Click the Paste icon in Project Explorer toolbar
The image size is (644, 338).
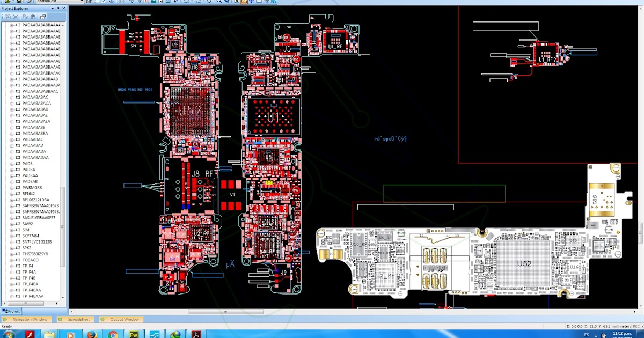coord(32,17)
